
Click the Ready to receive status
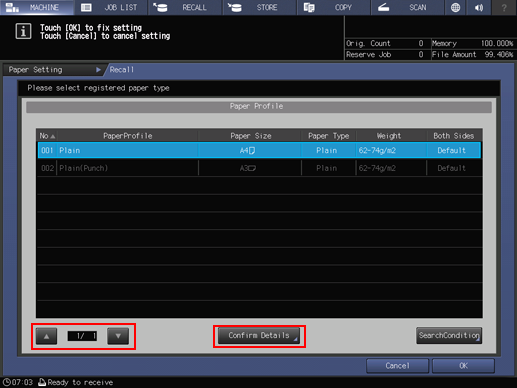(x=76, y=382)
